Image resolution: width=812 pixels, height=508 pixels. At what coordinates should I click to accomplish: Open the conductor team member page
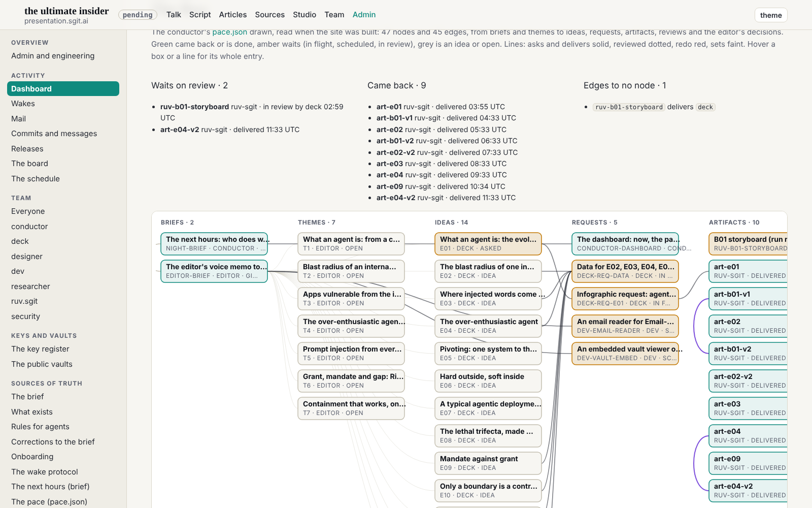click(x=63, y=227)
